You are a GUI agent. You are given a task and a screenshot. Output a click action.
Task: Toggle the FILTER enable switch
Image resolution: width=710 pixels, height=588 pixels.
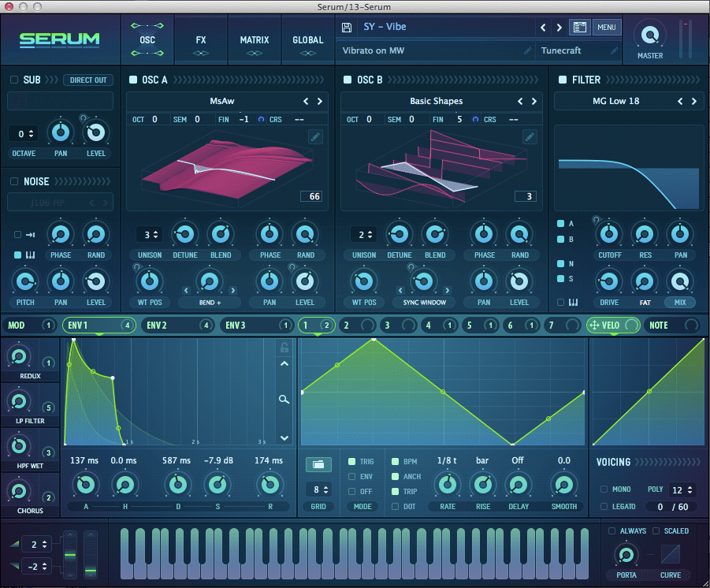click(x=563, y=80)
